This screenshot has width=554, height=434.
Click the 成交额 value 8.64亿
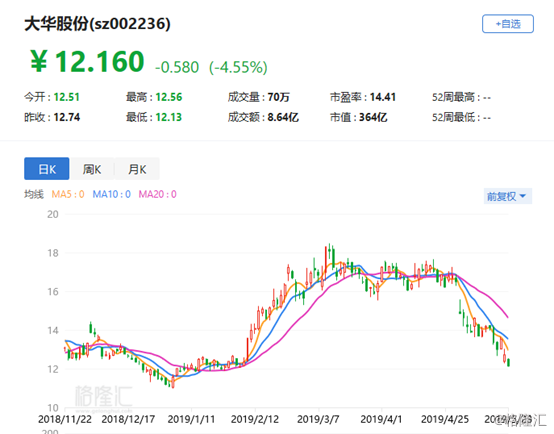point(283,117)
